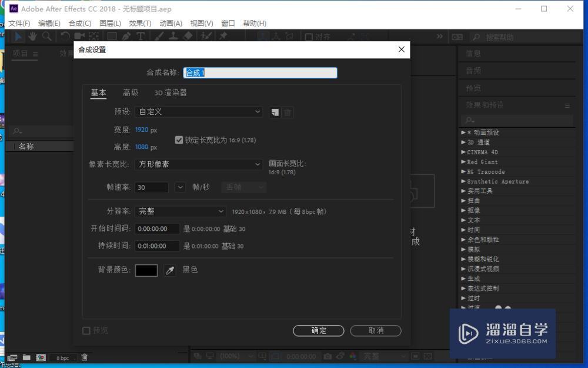588x368 pixels.
Task: Toggle the lock aspect ratio 16:9 checkbox
Action: tap(179, 140)
